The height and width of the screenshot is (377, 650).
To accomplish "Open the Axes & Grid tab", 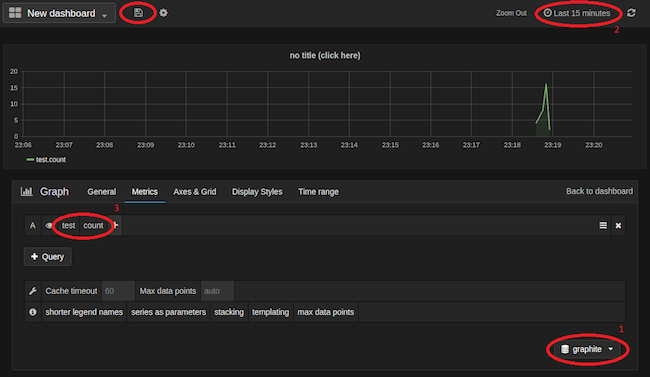I will click(195, 192).
